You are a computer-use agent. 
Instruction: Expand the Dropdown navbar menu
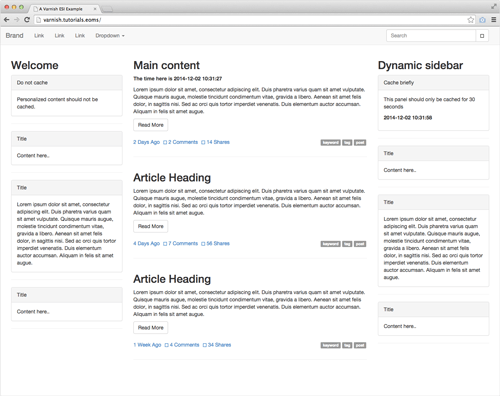pyautogui.click(x=110, y=36)
